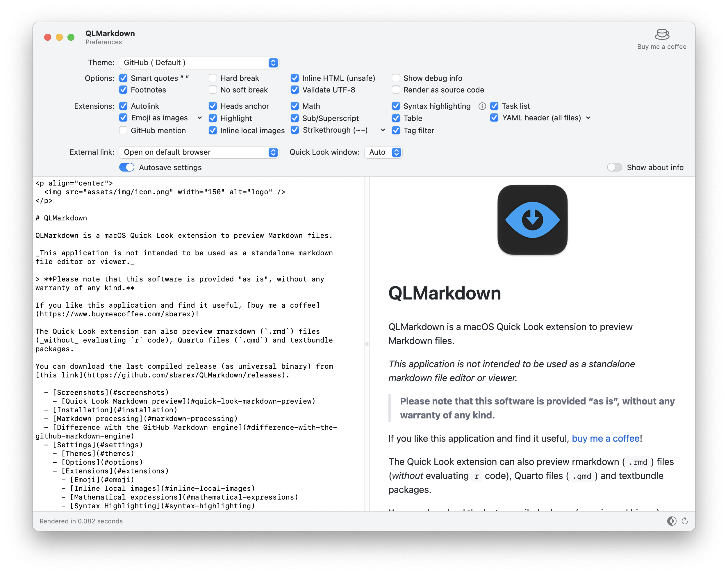Enable the GitHub mention extension
The width and height of the screenshot is (728, 574).
[123, 130]
